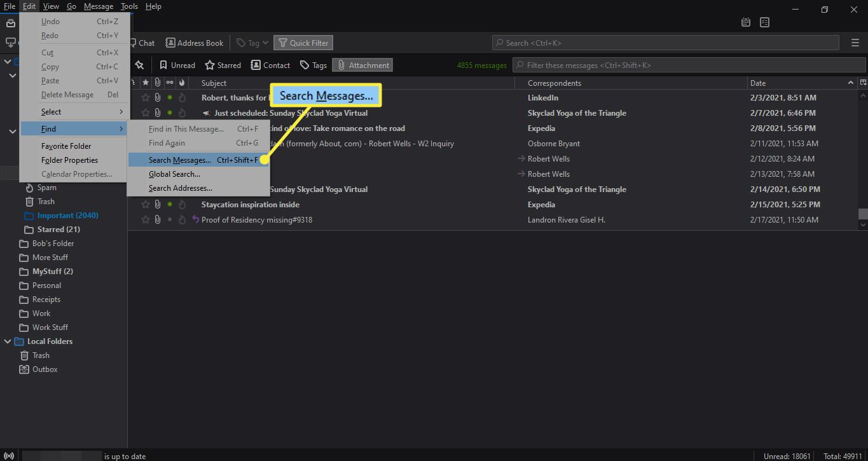Viewport: 868px width, 461px height.
Task: Click the star column header icon
Action: (146, 83)
